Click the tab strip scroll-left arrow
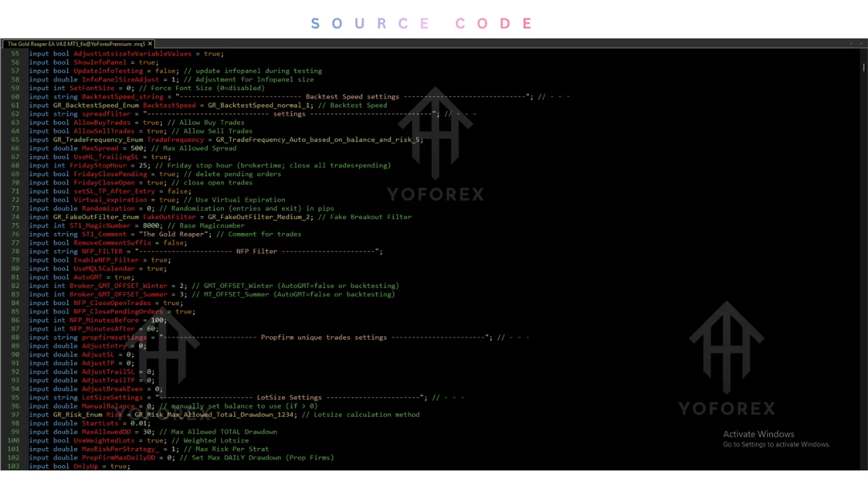This screenshot has width=868, height=488. [851, 44]
